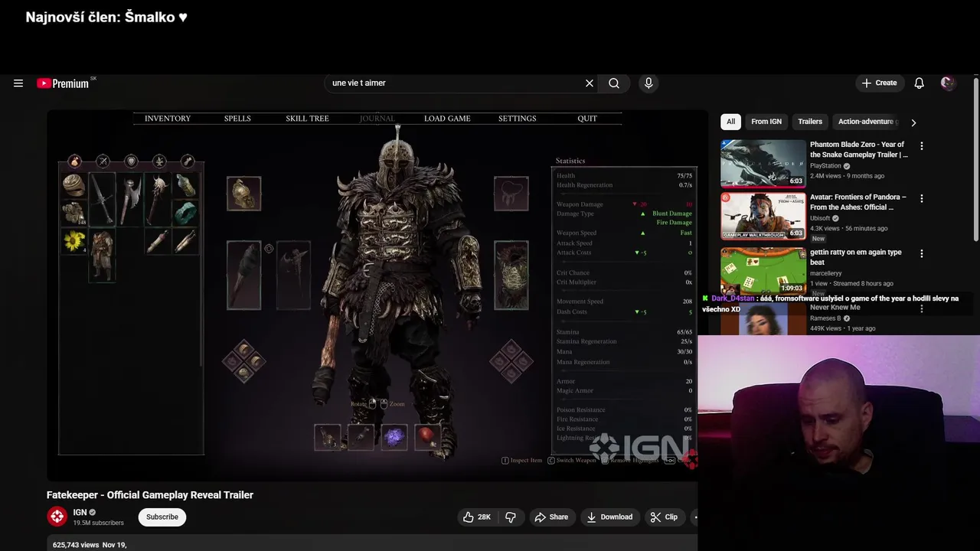
Task: Open the notifications bell
Action: coord(919,83)
